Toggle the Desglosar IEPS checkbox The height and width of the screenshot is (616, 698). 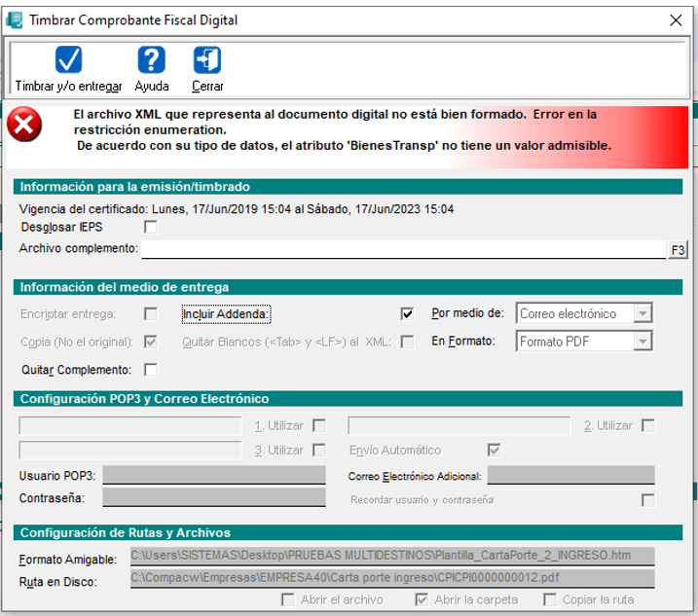[151, 227]
